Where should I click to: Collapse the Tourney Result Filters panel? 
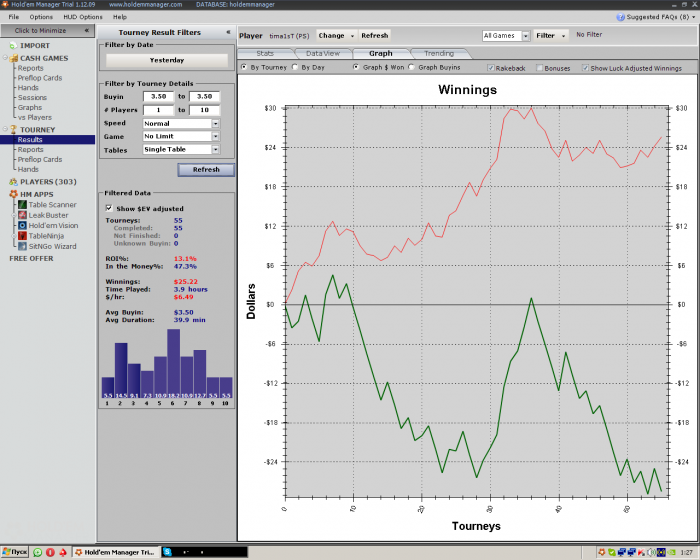(227, 32)
